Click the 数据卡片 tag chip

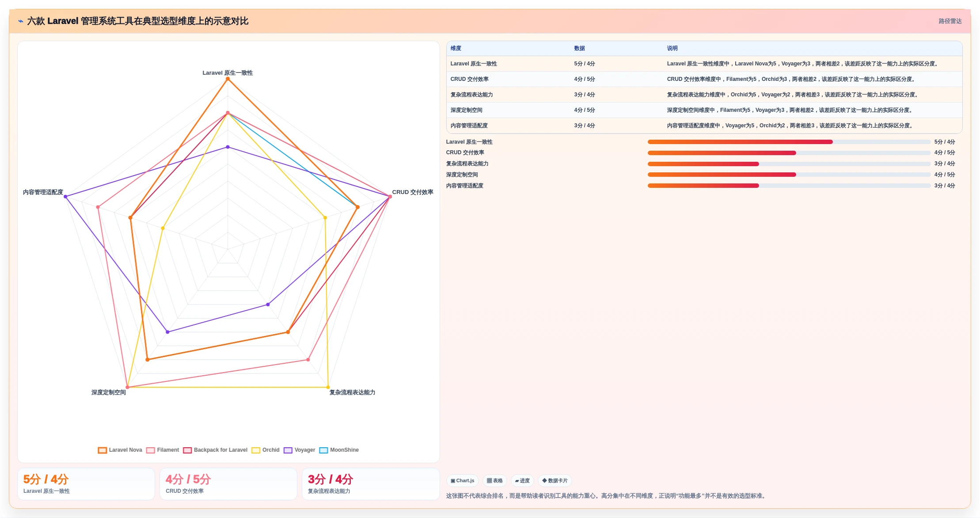coord(555,480)
